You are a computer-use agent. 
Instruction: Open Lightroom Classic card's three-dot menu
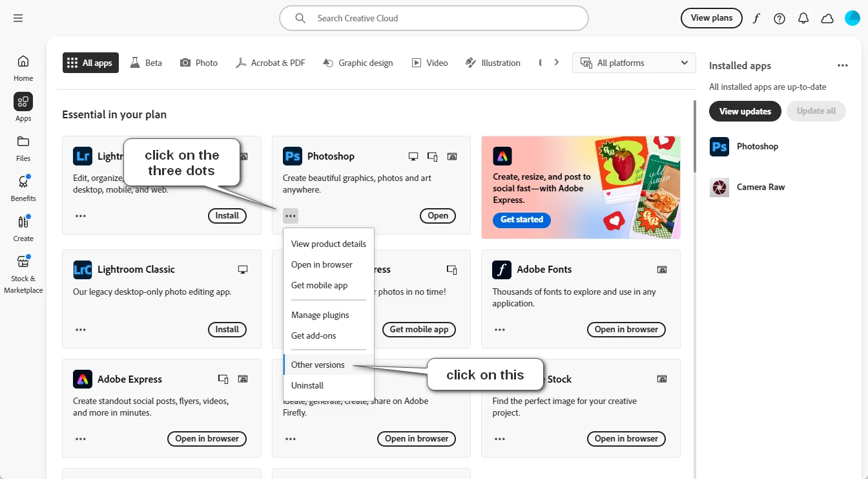click(81, 330)
